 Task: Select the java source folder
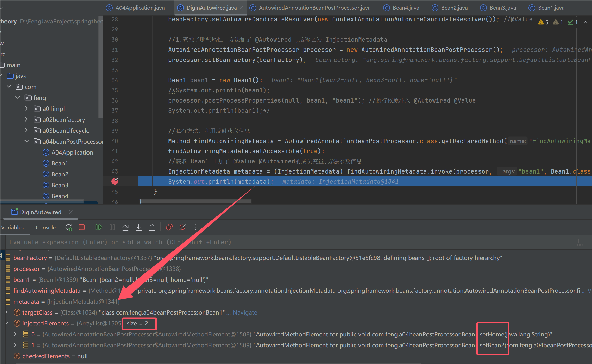(17, 76)
